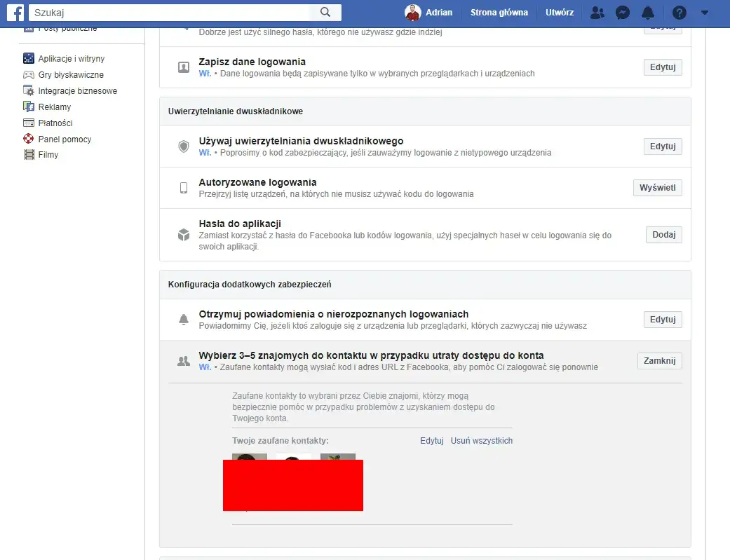Edit Używaj uwierzytelniania dwuskładnikowego settings

coord(662,146)
